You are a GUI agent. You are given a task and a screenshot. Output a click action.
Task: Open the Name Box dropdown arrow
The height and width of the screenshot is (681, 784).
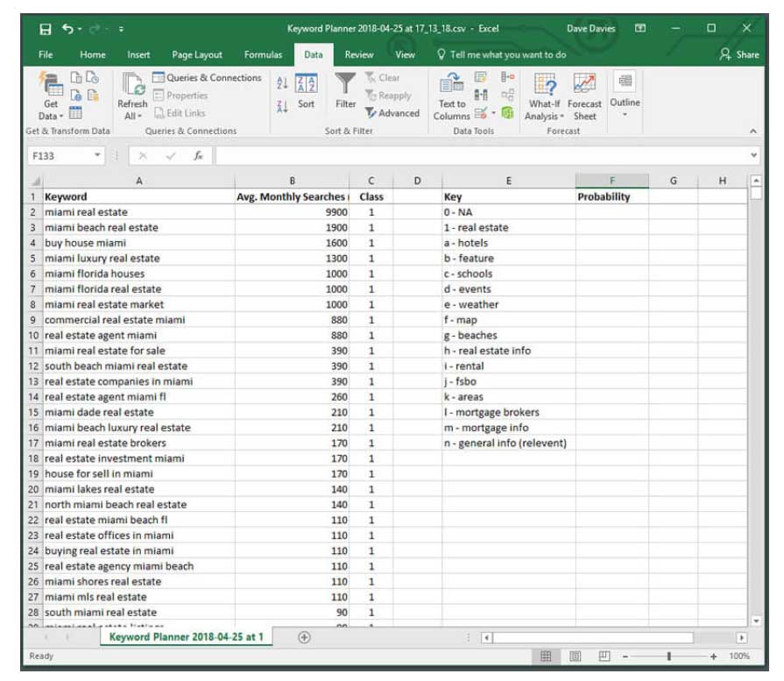click(x=97, y=155)
